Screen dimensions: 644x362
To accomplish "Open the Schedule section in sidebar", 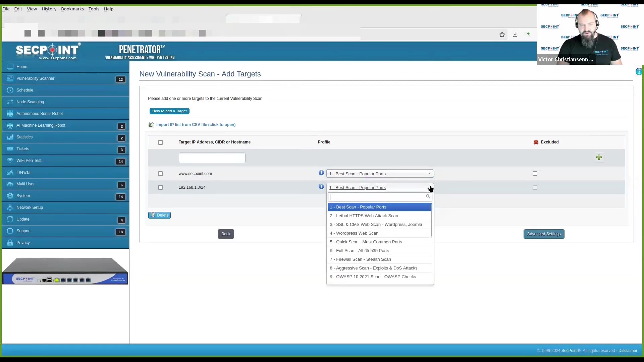I will coord(25,90).
